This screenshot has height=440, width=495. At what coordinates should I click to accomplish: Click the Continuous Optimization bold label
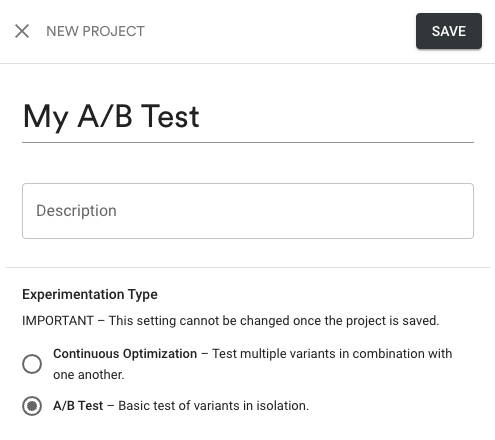pos(125,354)
